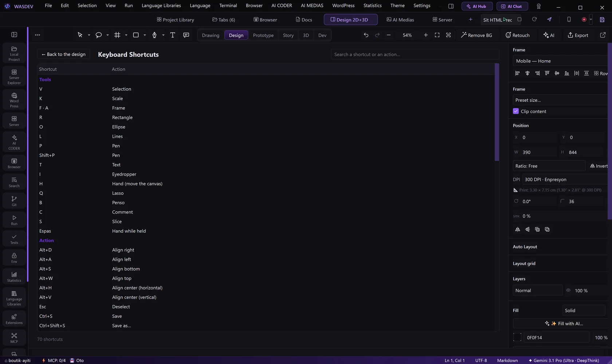
Task: Open the Ratio: Free dropdown
Action: point(549,166)
